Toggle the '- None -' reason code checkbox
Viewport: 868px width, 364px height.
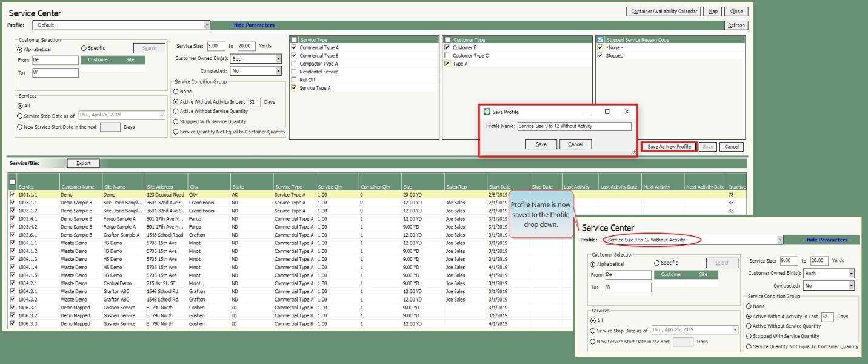[x=600, y=48]
